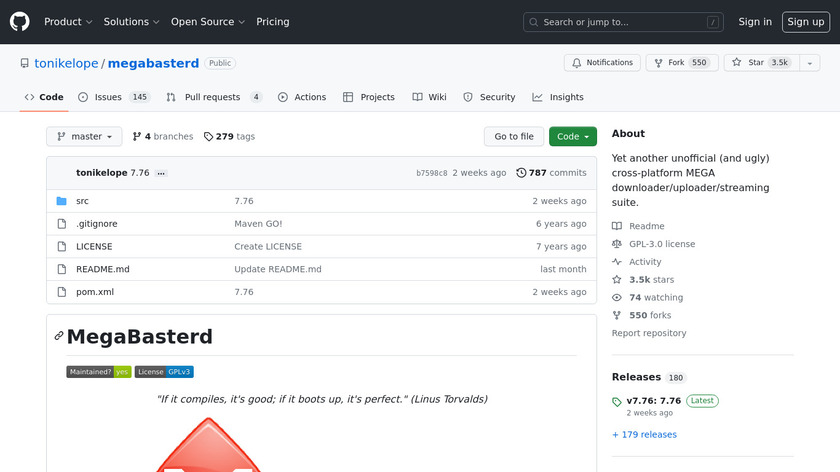Image resolution: width=840 pixels, height=472 pixels.
Task: Open the GPL-3.0 license link
Action: (x=654, y=244)
